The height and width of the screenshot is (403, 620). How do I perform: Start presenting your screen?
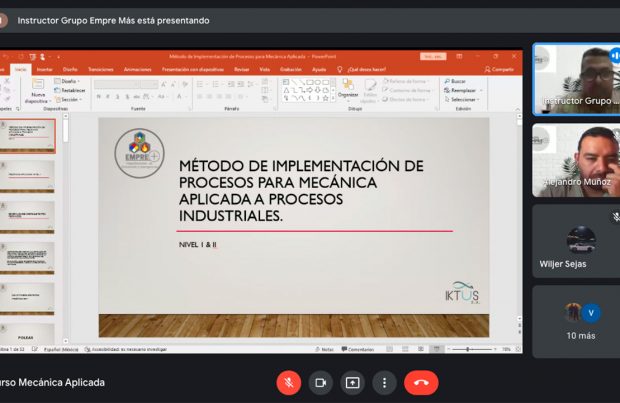(x=352, y=382)
